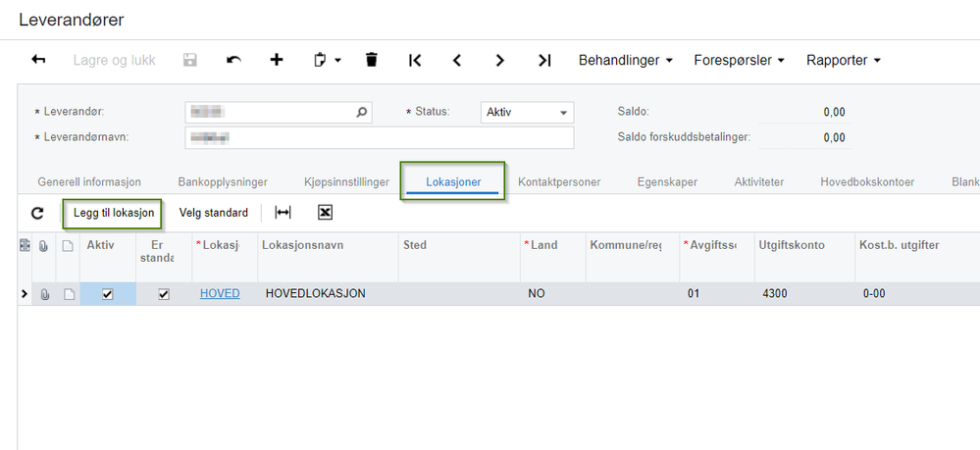Jump to the last record icon

pos(544,60)
